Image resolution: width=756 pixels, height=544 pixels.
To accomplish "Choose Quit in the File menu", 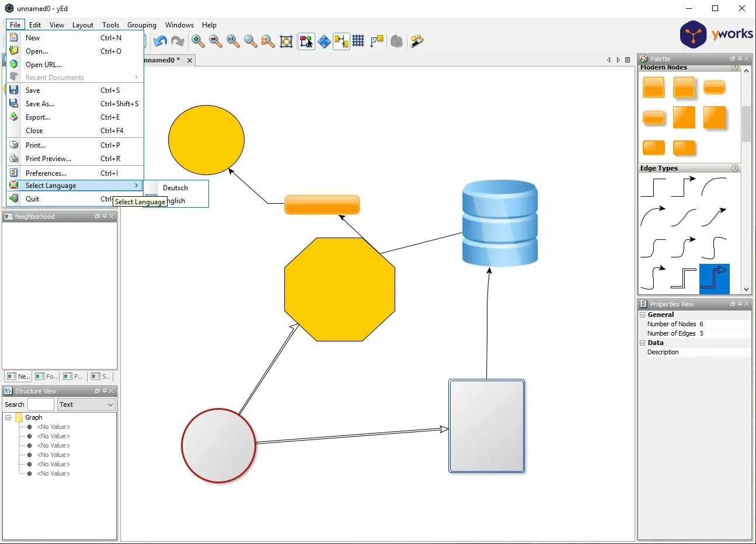I will coord(75,198).
